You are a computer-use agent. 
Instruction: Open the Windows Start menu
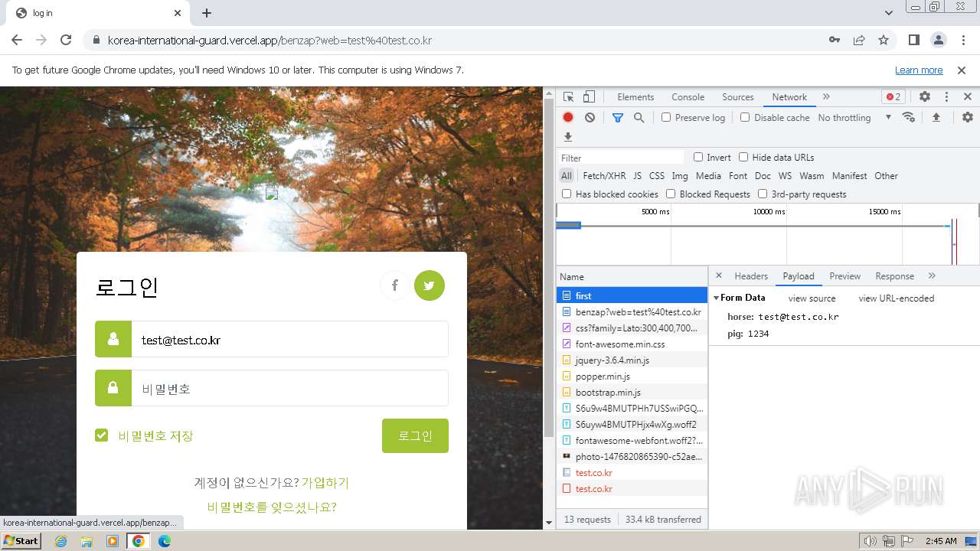coord(21,540)
